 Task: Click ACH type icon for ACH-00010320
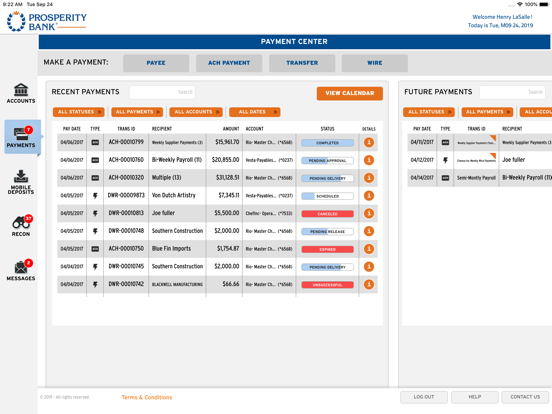(95, 178)
